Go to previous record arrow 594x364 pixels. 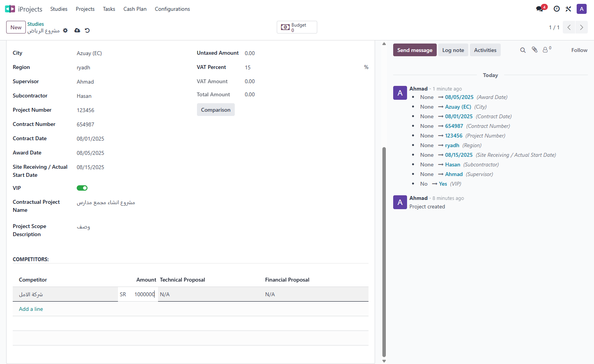569,27
